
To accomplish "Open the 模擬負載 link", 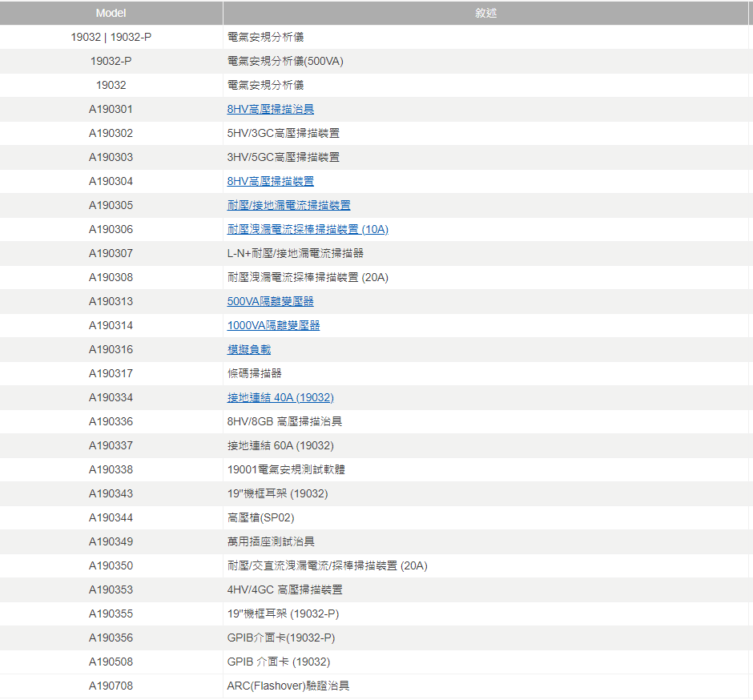I will coord(249,349).
